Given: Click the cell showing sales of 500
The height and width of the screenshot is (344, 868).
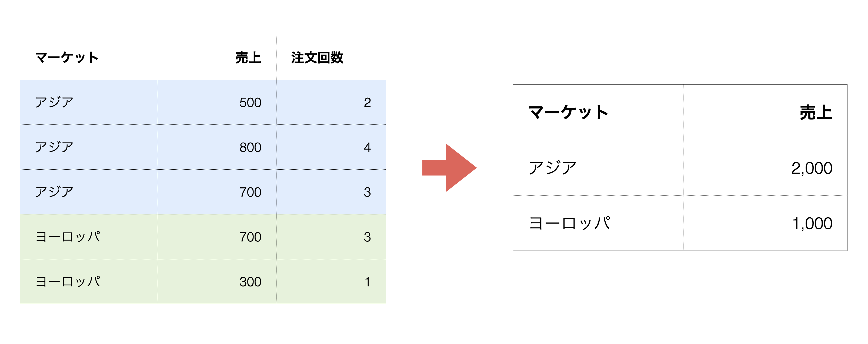Looking at the screenshot, I should point(250,102).
